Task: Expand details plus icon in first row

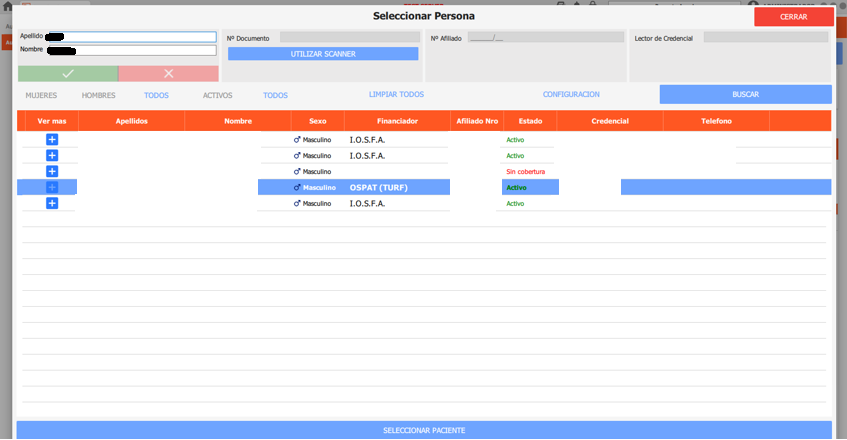Action: [x=52, y=140]
